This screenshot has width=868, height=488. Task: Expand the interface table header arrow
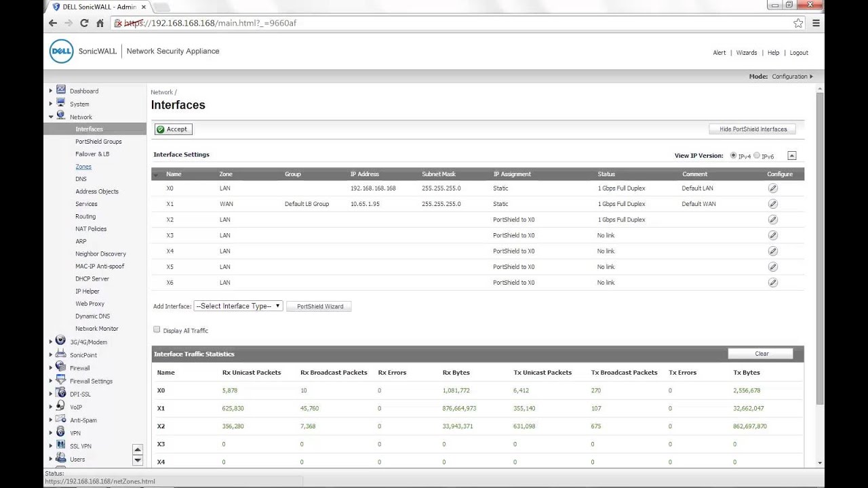pyautogui.click(x=156, y=175)
